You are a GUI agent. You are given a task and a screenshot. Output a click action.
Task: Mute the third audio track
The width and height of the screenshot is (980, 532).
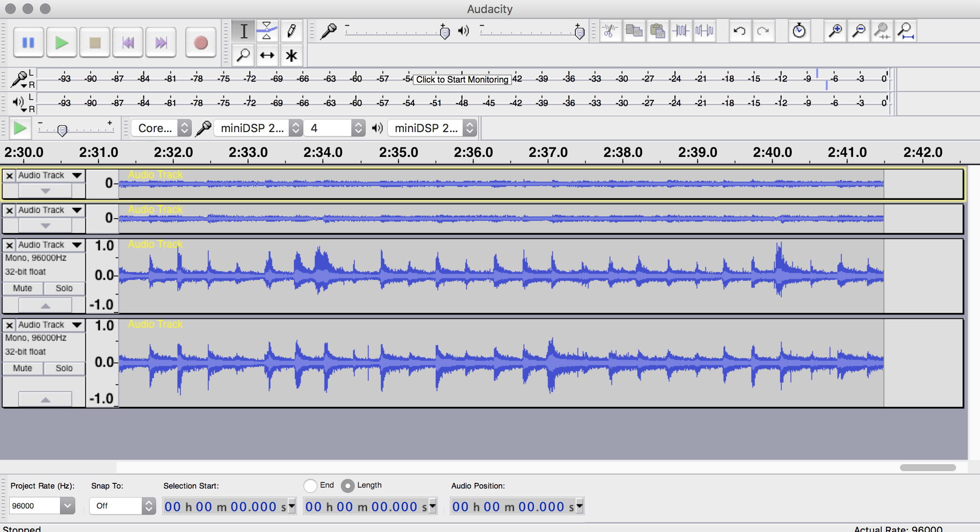pyautogui.click(x=23, y=288)
